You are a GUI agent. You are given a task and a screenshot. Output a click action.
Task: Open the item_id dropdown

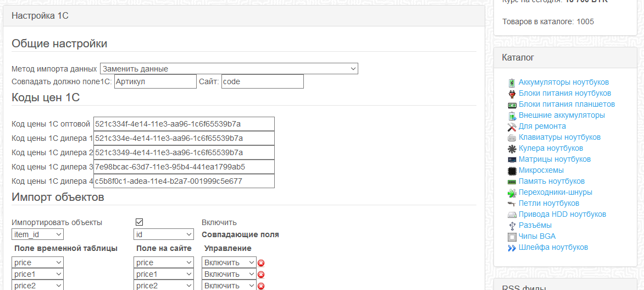click(x=38, y=234)
